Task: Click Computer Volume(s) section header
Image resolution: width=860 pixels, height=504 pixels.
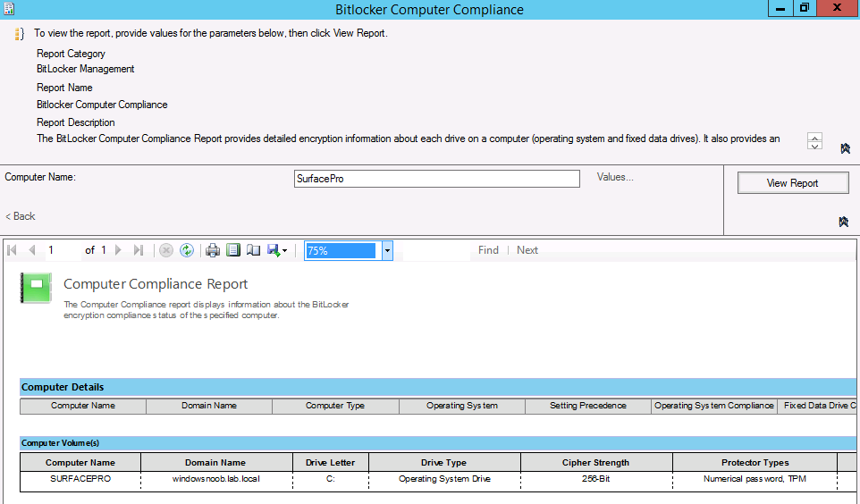Action: (438, 443)
